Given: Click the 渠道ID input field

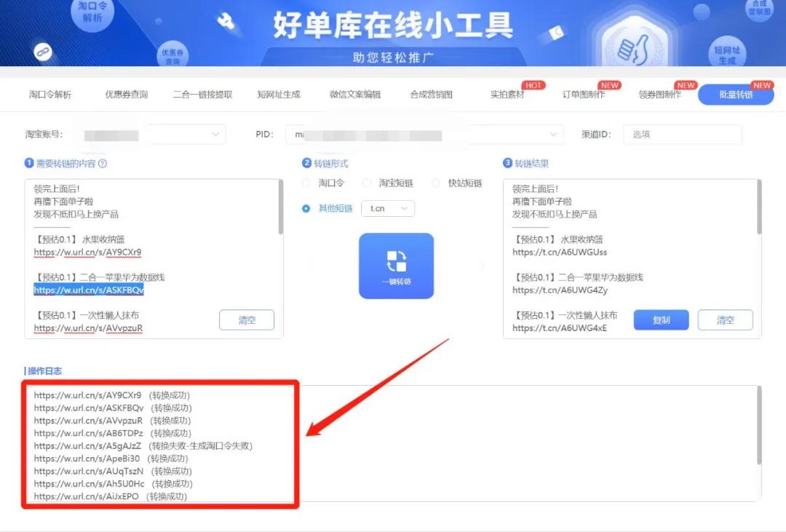Looking at the screenshot, I should (x=682, y=135).
